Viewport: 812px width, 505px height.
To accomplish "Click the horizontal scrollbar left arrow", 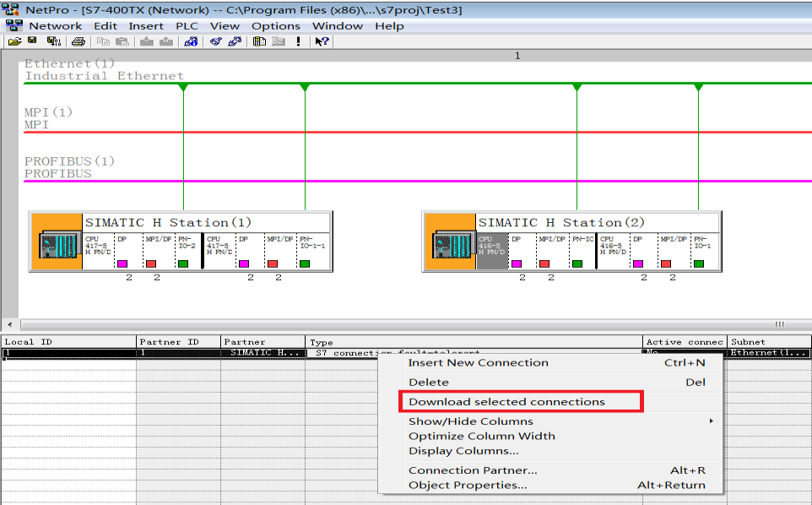I will (x=10, y=325).
